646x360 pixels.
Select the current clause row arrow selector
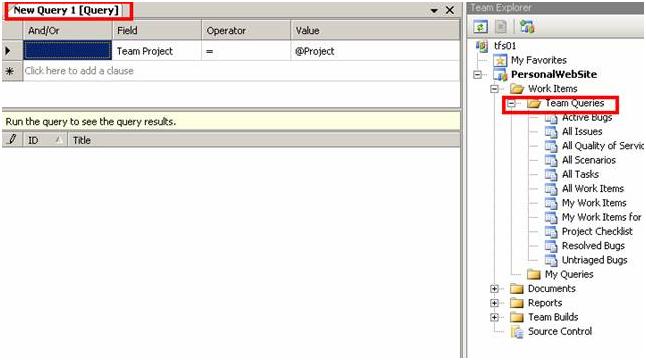tap(12, 51)
